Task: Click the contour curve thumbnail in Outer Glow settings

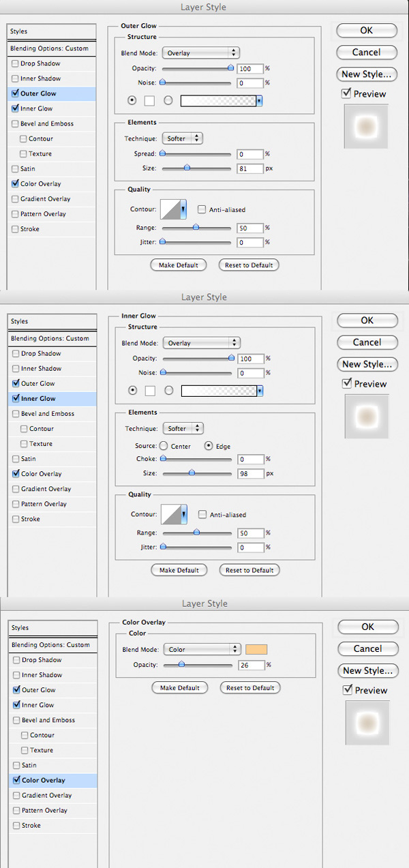Action: [x=170, y=210]
